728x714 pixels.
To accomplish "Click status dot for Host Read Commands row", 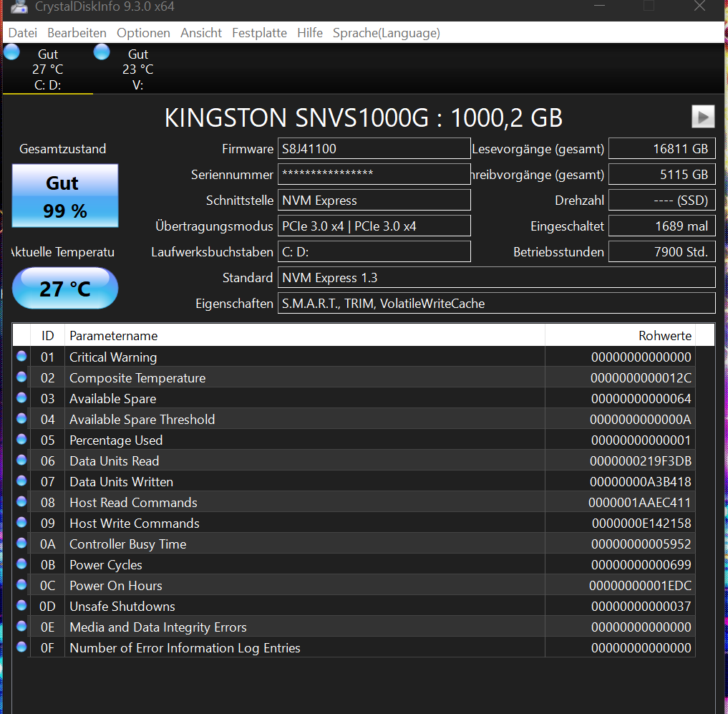I will point(21,502).
